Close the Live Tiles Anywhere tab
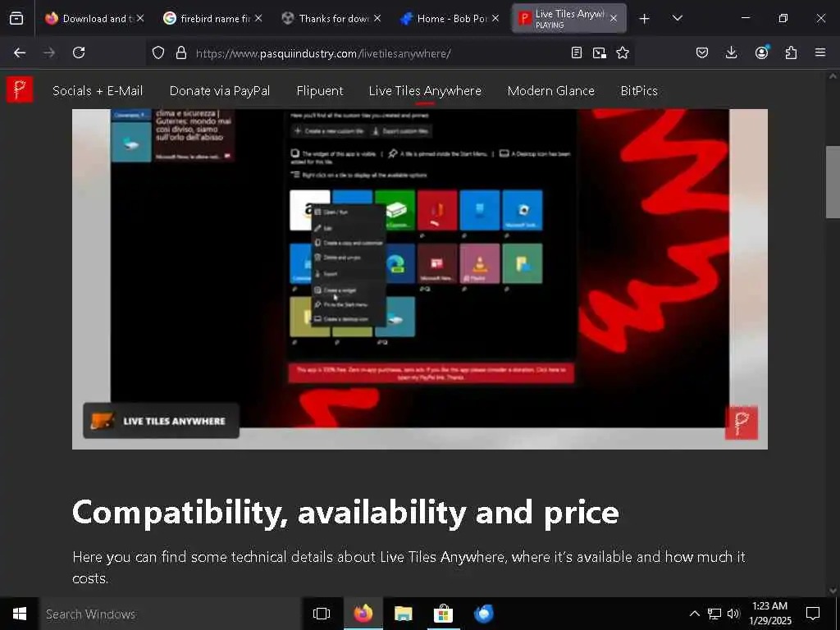Screen dimensions: 840x630 click(x=614, y=18)
